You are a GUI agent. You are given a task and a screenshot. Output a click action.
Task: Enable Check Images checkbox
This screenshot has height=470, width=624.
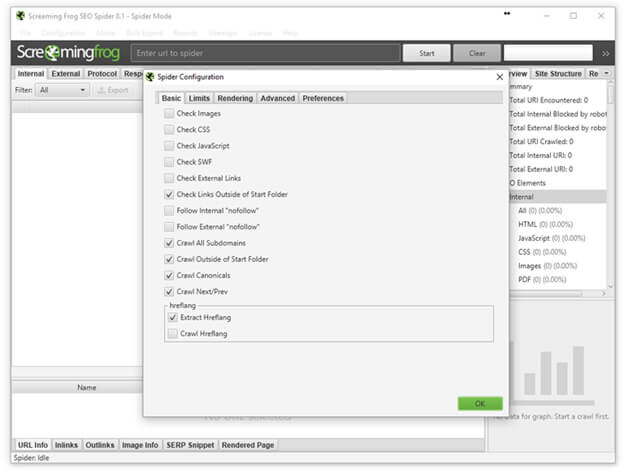169,113
